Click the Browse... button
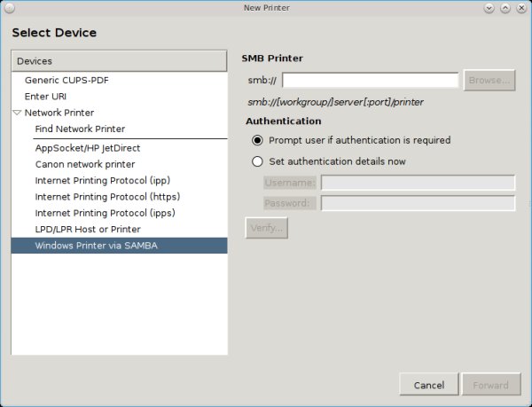Viewport: 532px width, 407px height. 489,81
